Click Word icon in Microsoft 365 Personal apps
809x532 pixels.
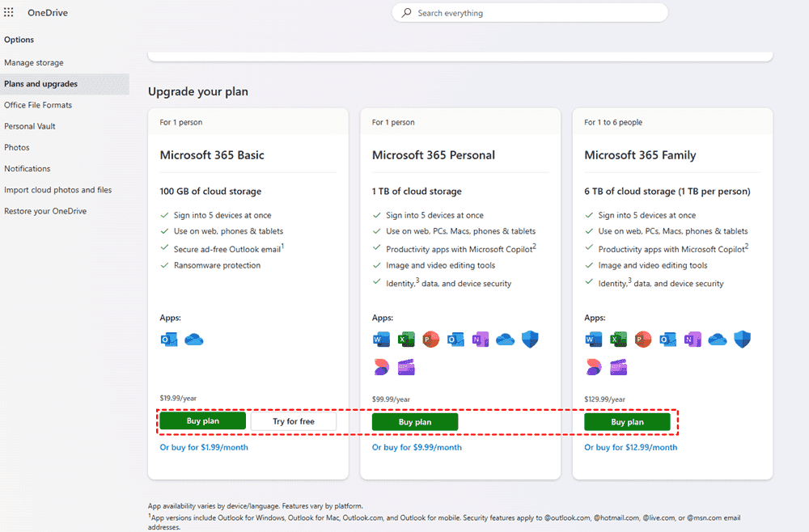point(381,340)
